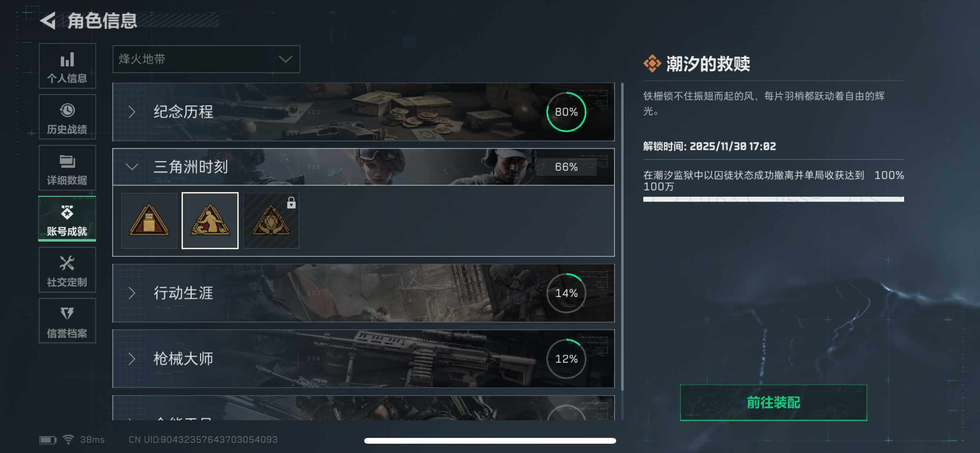Click the padlock on the third badge
980x453 pixels.
[x=291, y=202]
